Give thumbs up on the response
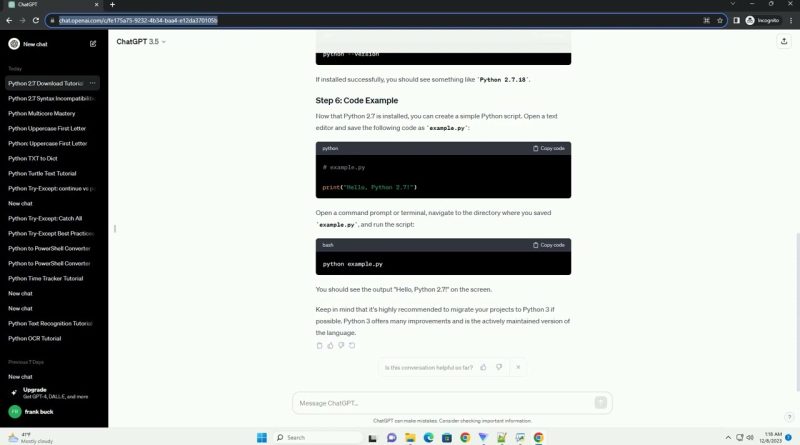 pos(330,345)
